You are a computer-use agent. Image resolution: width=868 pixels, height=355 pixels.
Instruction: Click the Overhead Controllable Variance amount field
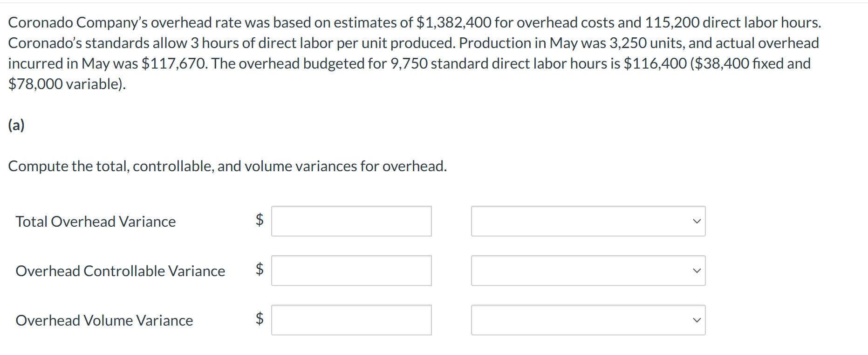point(351,271)
